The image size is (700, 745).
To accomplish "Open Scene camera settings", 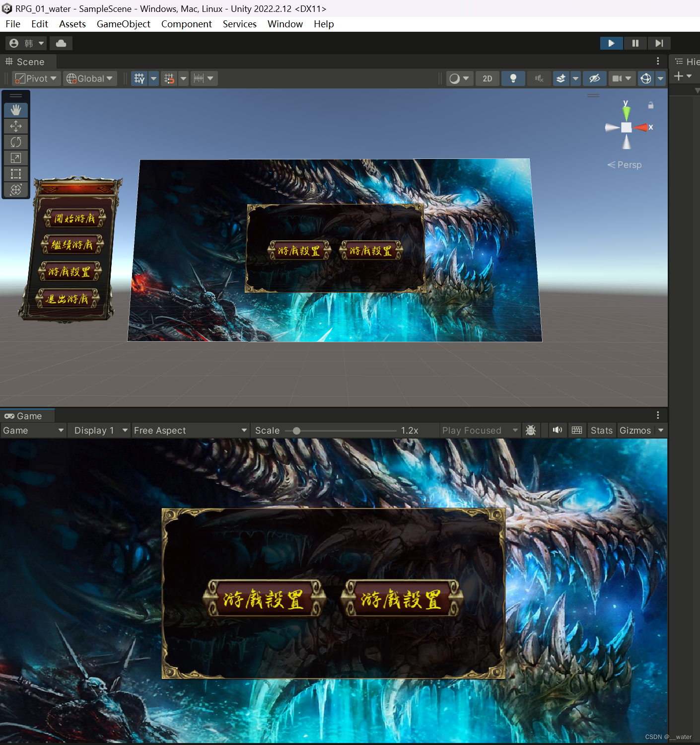I will [622, 78].
